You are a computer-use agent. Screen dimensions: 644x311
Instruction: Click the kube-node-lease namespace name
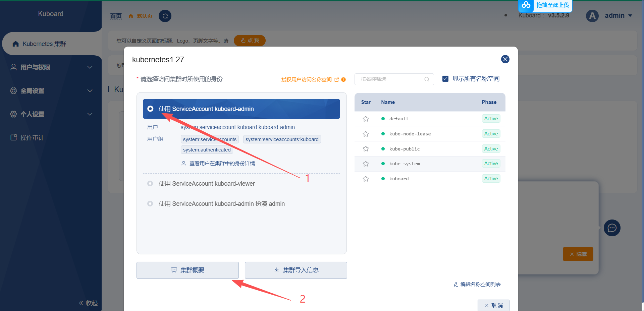click(410, 134)
